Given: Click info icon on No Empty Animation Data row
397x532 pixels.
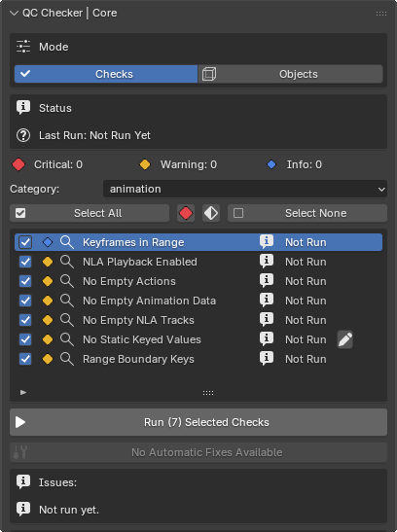Looking at the screenshot, I should [x=267, y=300].
